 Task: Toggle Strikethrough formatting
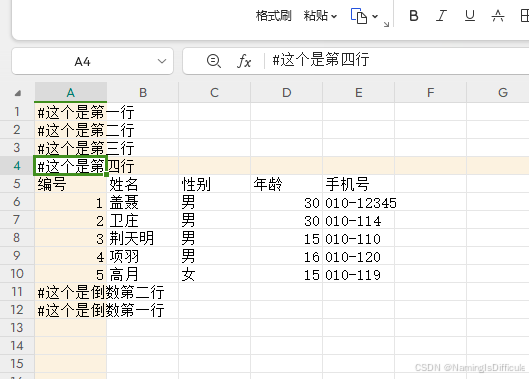pos(498,16)
